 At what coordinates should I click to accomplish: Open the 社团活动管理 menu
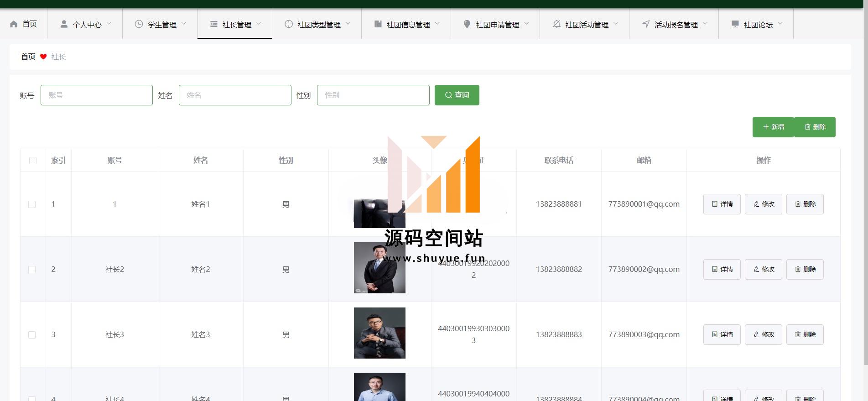[584, 24]
